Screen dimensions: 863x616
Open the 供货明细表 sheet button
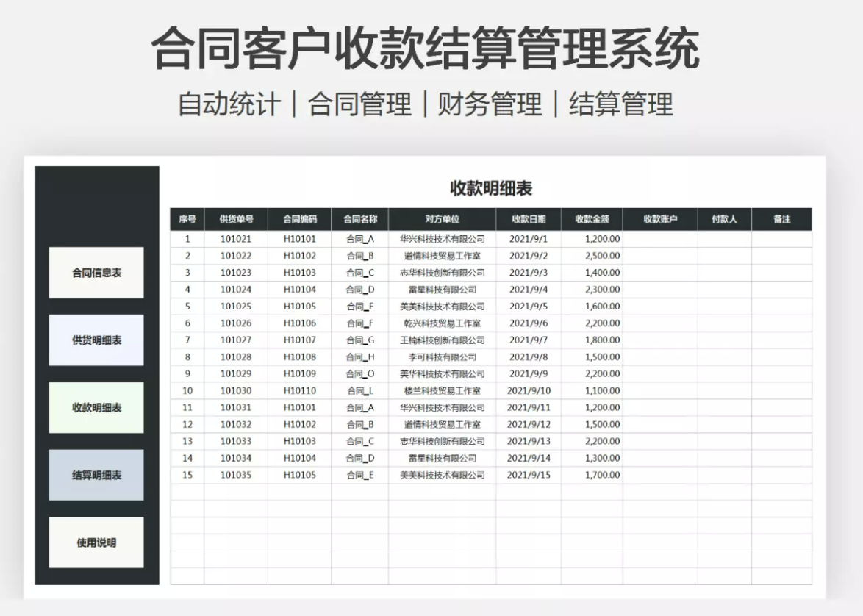(x=96, y=340)
